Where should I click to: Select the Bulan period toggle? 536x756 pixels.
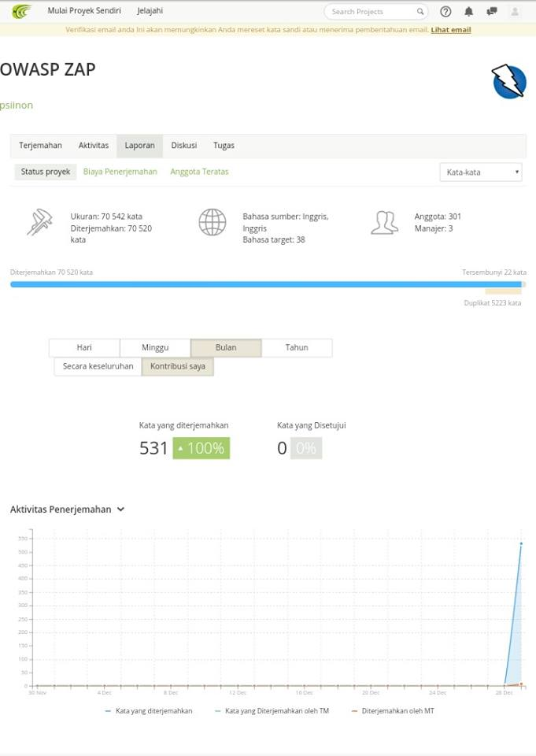(x=226, y=347)
